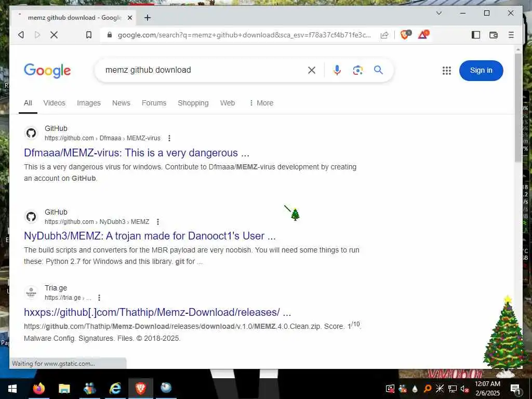
Task: Switch to Videos results
Action: coord(54,103)
